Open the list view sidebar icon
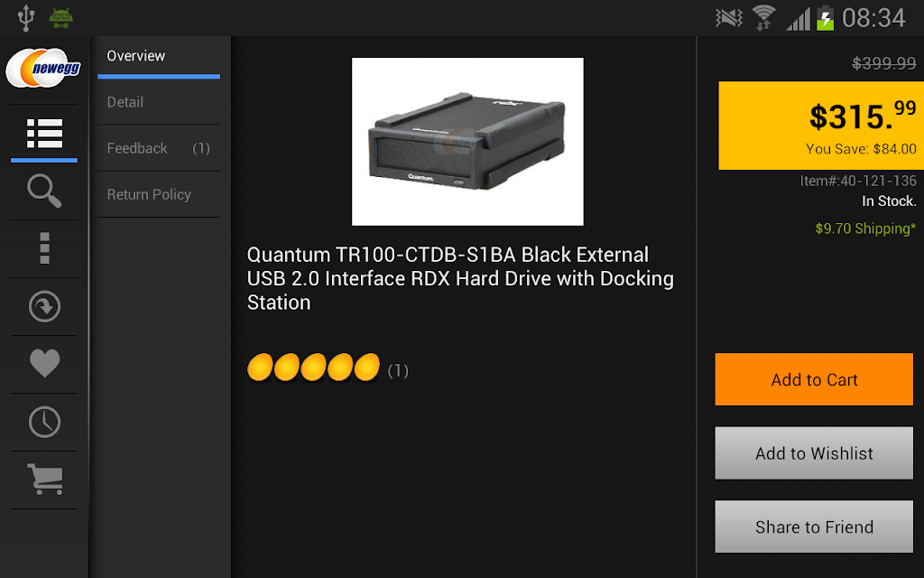This screenshot has height=578, width=924. 44,134
